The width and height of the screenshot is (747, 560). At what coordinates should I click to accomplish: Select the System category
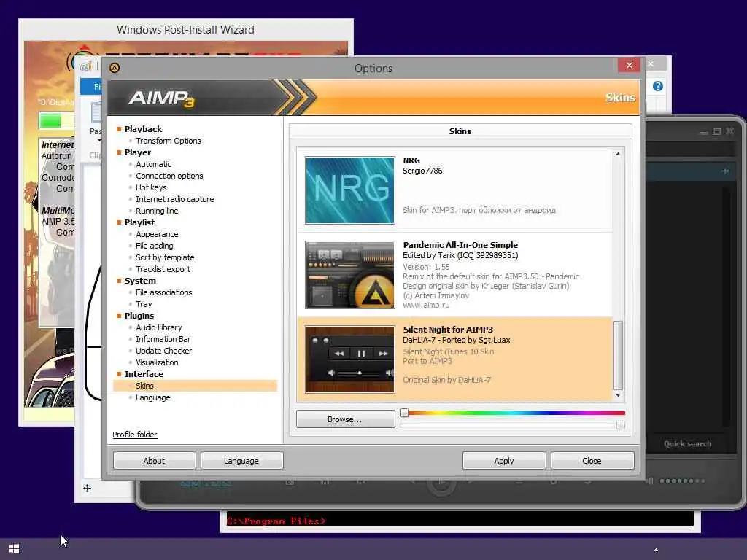(x=140, y=281)
